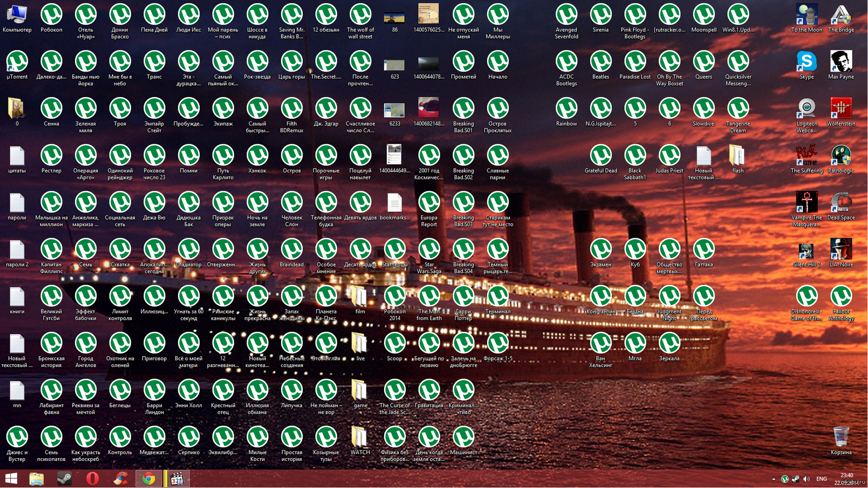This screenshot has width=868, height=488.
Task: Open the Windows Start button
Action: (11, 478)
